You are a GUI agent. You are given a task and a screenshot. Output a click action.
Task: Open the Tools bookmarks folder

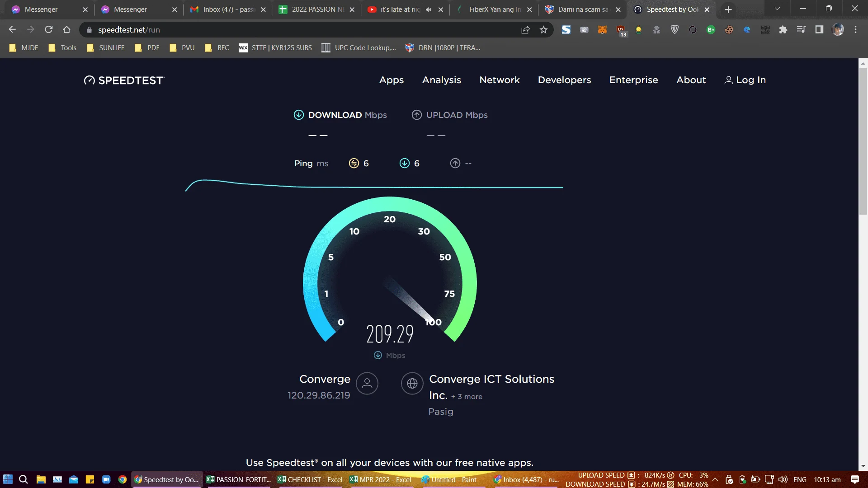pyautogui.click(x=63, y=48)
